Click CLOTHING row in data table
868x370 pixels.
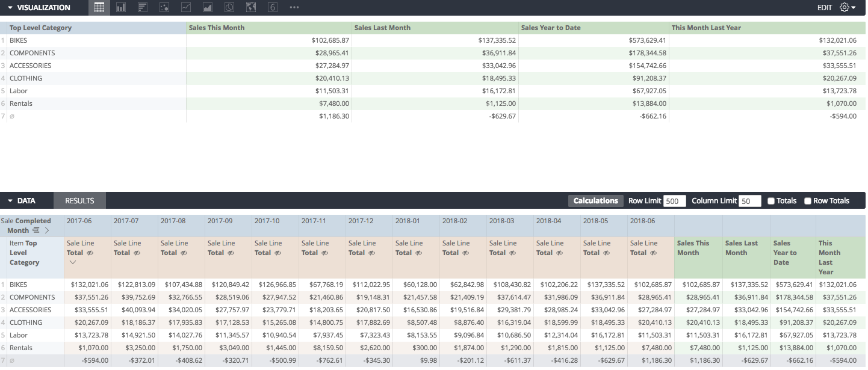(433, 322)
